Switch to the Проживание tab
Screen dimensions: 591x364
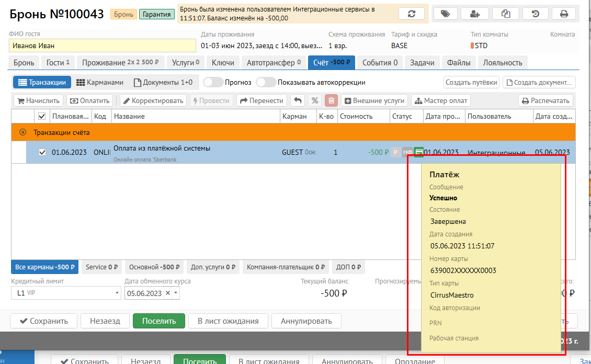pyautogui.click(x=121, y=63)
